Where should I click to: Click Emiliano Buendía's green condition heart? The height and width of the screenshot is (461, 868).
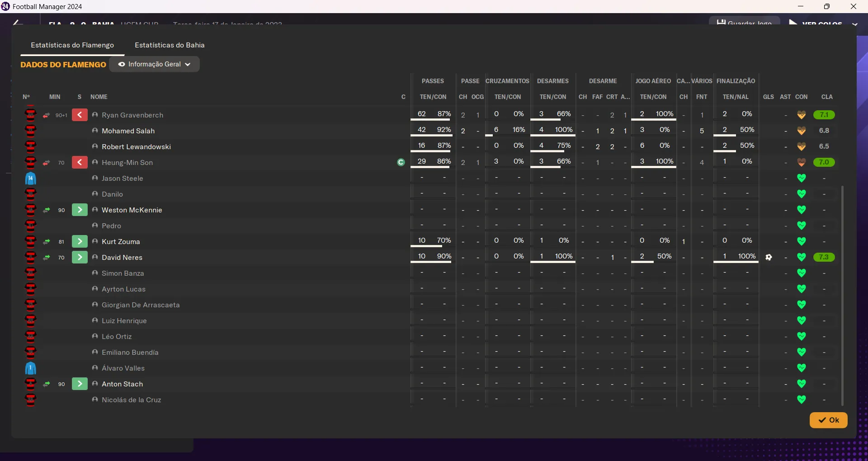(802, 352)
